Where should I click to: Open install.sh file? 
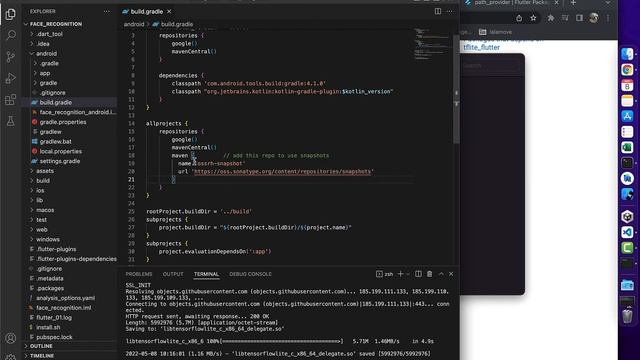point(48,327)
